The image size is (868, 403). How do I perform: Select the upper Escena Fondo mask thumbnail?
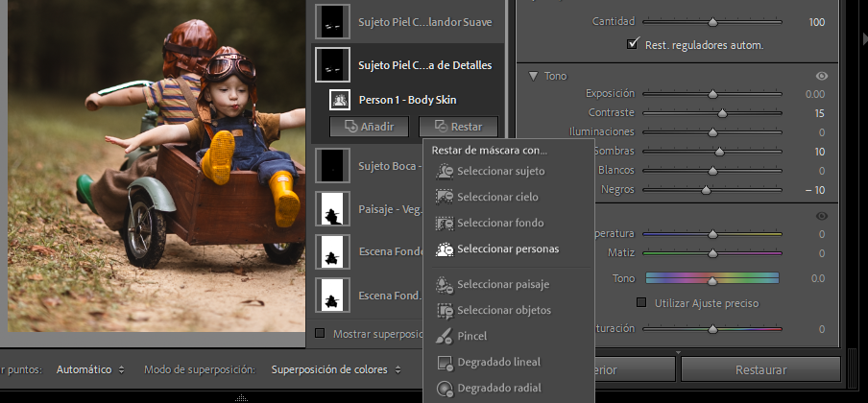click(332, 251)
